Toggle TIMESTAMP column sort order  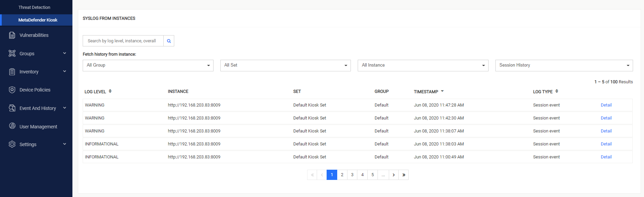tap(442, 91)
